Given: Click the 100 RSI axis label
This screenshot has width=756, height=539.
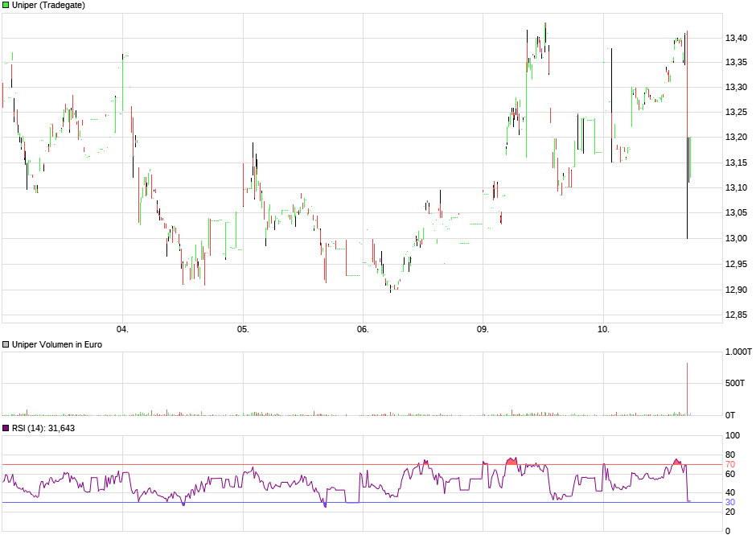Looking at the screenshot, I should click(x=733, y=435).
